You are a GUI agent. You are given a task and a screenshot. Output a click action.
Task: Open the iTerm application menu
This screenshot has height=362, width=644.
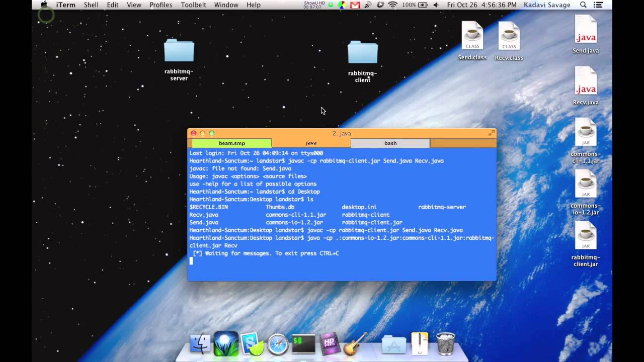coord(66,5)
